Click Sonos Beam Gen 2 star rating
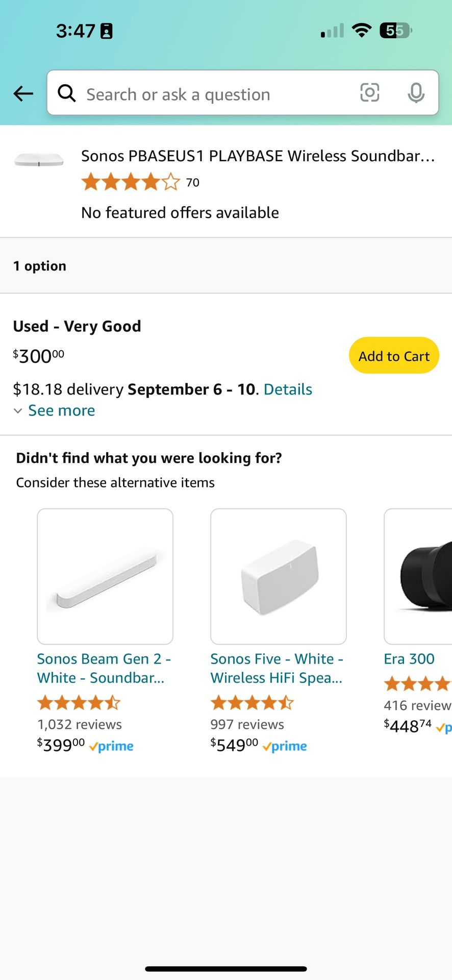 (79, 703)
